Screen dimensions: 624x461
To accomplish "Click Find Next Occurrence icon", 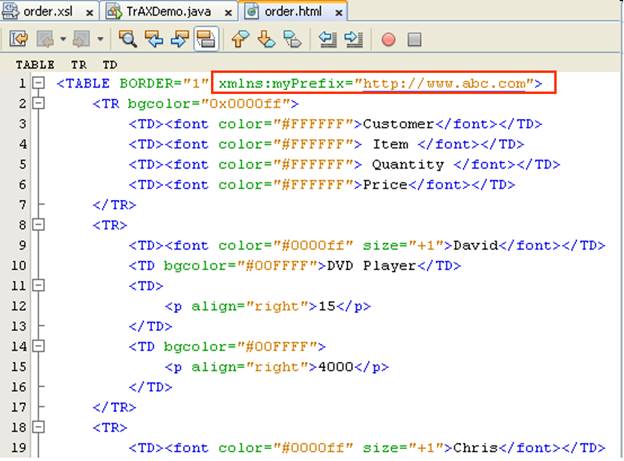I will tap(179, 39).
